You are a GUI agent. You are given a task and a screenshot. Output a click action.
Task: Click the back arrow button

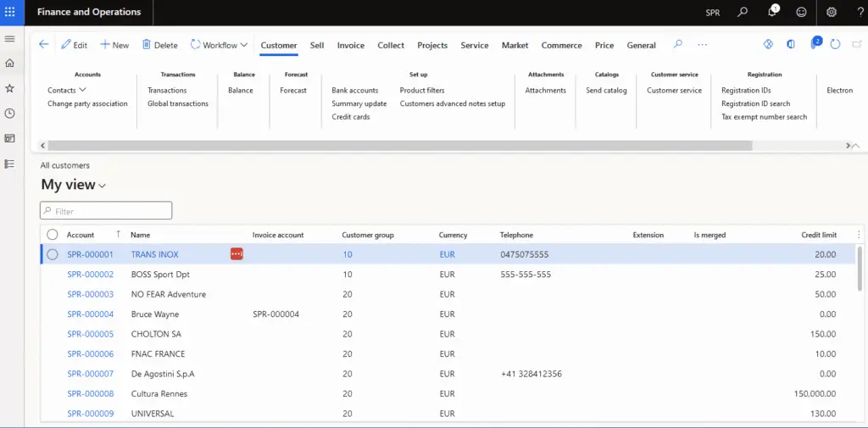click(44, 45)
